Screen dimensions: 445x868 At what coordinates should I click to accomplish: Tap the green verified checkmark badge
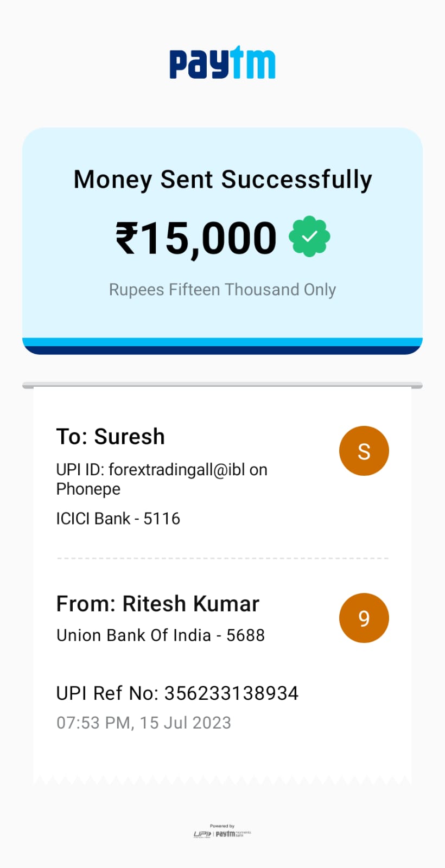(309, 237)
